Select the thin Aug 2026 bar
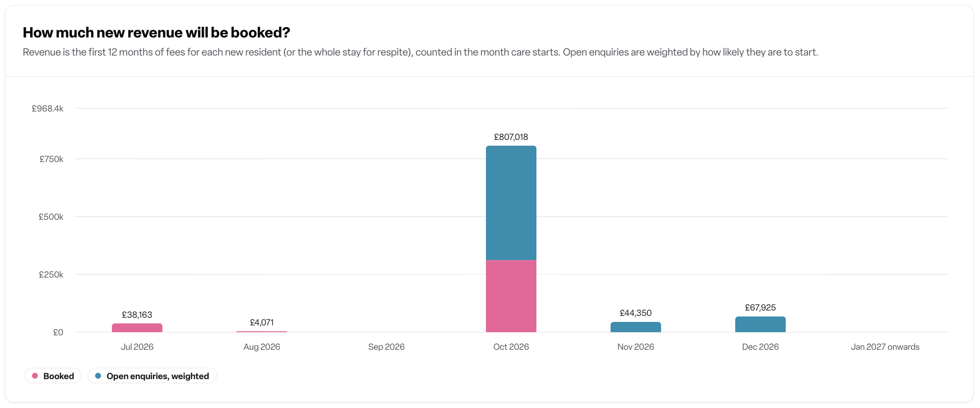The height and width of the screenshot is (408, 980). 262,332
